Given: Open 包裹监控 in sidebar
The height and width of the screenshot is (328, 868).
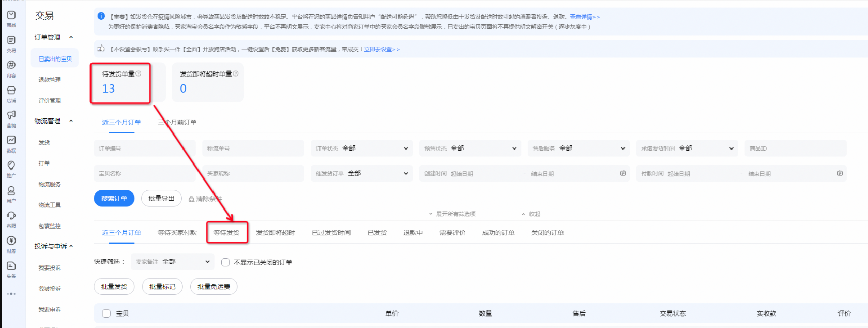Looking at the screenshot, I should coord(50,226).
